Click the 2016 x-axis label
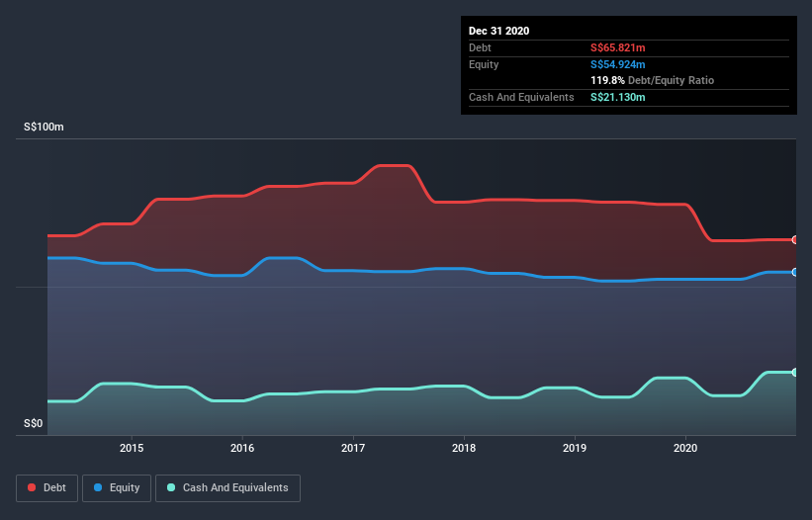The width and height of the screenshot is (812, 520). tap(242, 448)
